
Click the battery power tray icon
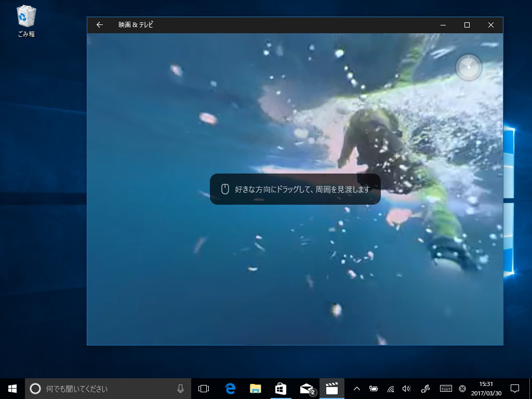coord(374,389)
